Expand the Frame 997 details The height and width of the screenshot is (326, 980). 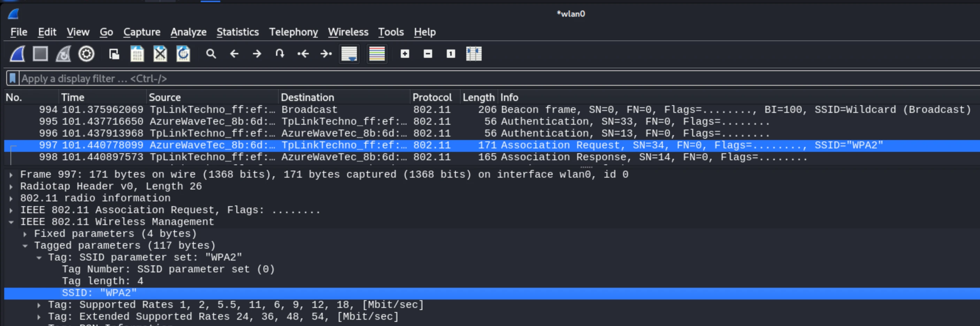[11, 175]
